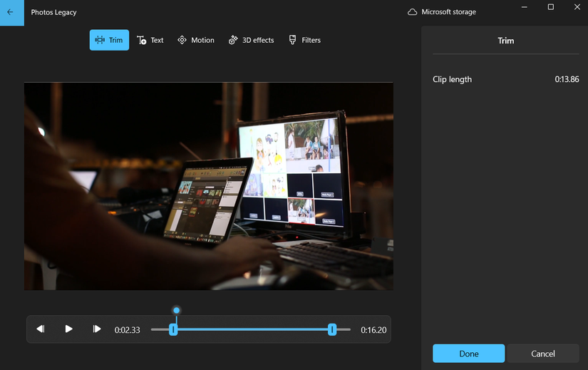Screen dimensions: 588x370
Task: Go back using the back arrow
Action: click(x=10, y=12)
